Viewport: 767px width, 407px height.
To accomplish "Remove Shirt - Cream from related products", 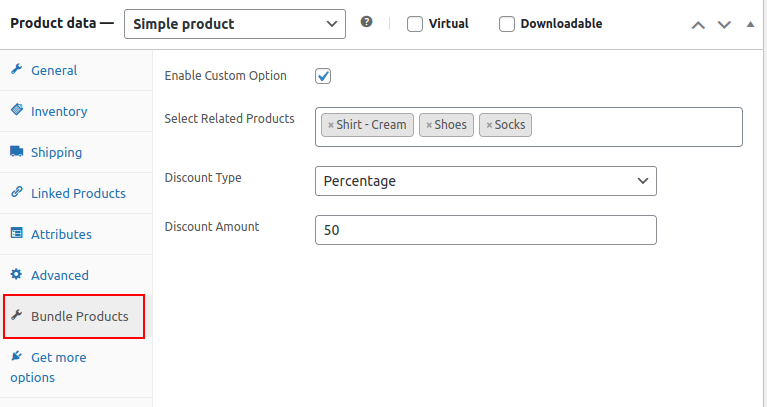I will [331, 125].
